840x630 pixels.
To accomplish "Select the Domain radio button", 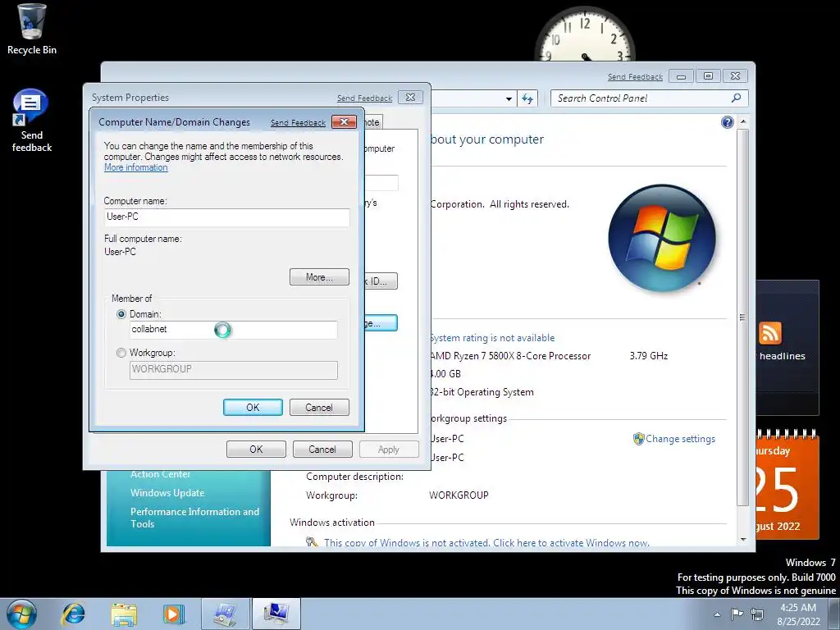I will click(121, 314).
